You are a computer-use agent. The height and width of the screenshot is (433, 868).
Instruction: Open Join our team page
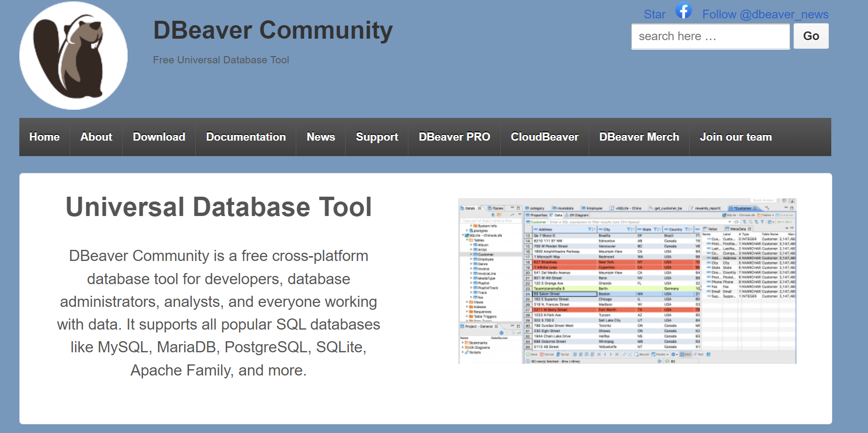tap(736, 137)
